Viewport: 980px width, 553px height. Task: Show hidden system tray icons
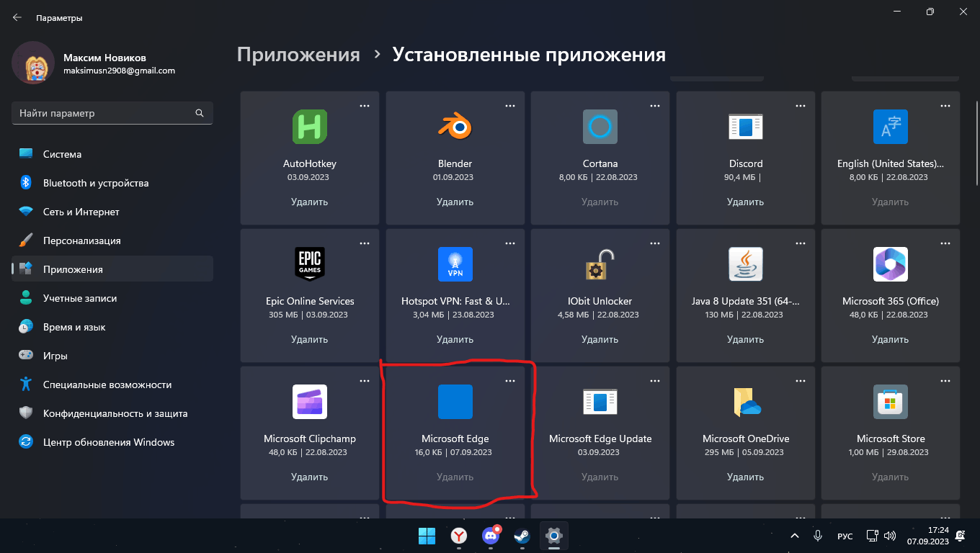(x=794, y=536)
